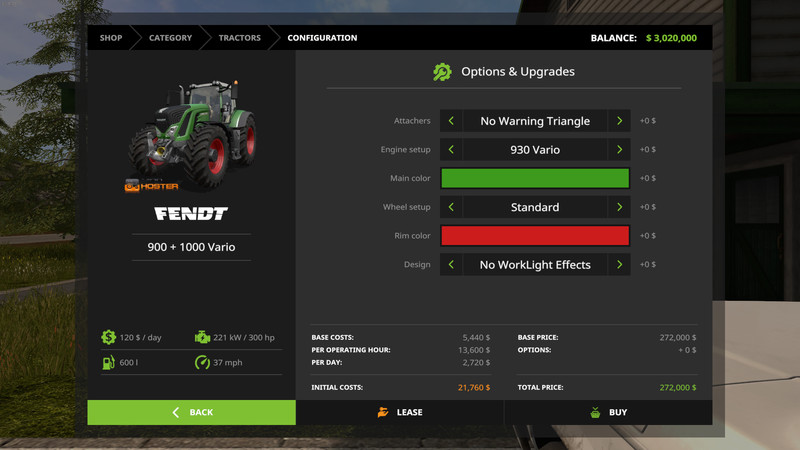Viewport: 800px width, 450px height.
Task: Open the Category breadcrumb
Action: click(170, 38)
